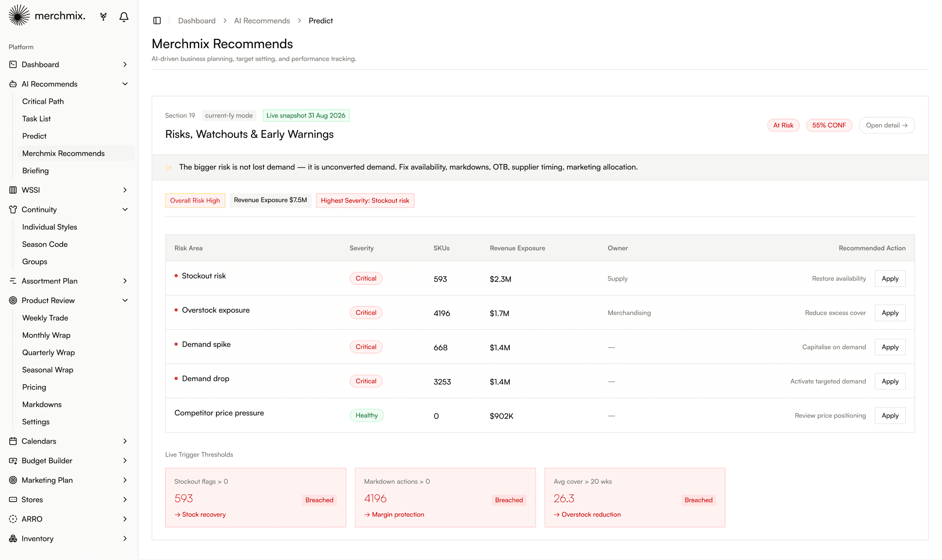Viewport: 942px width, 560px height.
Task: Click the Assortment Plan list icon
Action: tap(13, 281)
